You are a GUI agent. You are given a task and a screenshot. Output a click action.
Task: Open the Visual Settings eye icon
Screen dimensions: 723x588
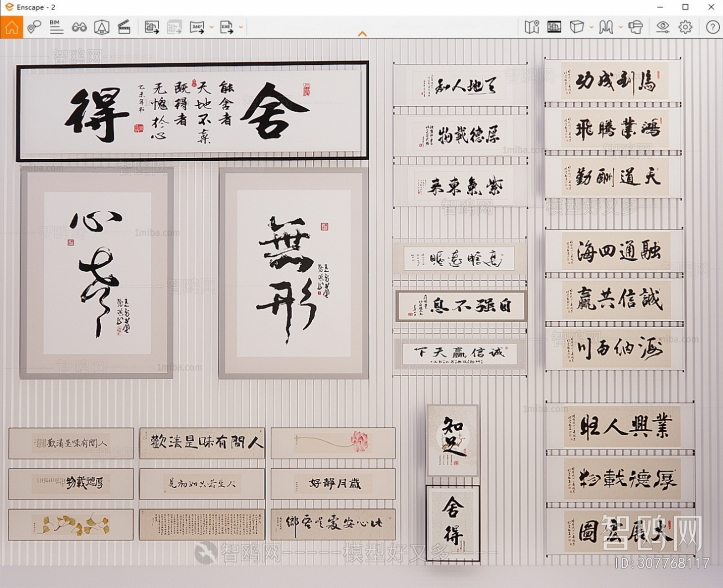pyautogui.click(x=662, y=27)
